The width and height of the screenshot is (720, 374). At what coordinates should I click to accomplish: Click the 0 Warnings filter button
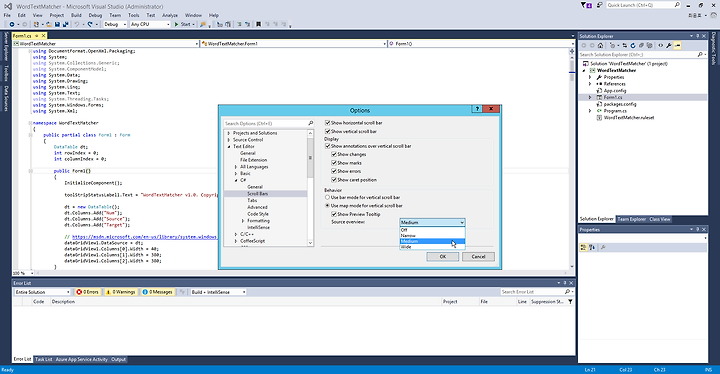(x=121, y=292)
